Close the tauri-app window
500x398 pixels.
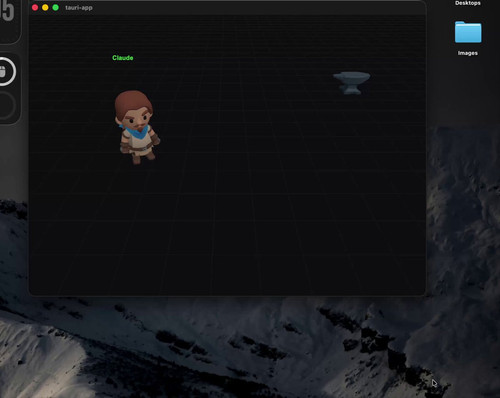(x=35, y=7)
